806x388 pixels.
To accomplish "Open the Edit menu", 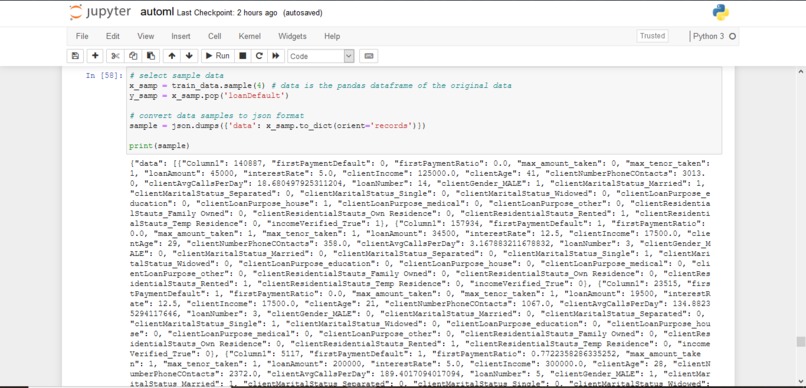I will click(113, 36).
